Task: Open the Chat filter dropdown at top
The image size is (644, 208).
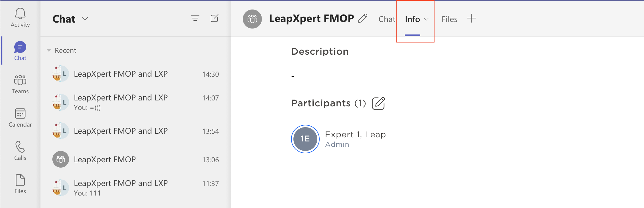Action: pyautogui.click(x=85, y=19)
